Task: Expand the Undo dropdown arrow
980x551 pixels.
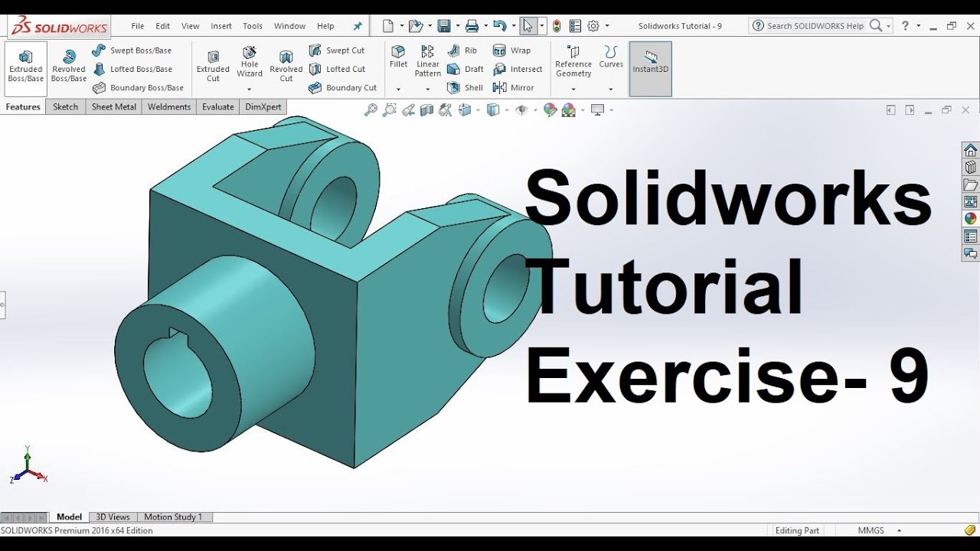Action: click(513, 26)
